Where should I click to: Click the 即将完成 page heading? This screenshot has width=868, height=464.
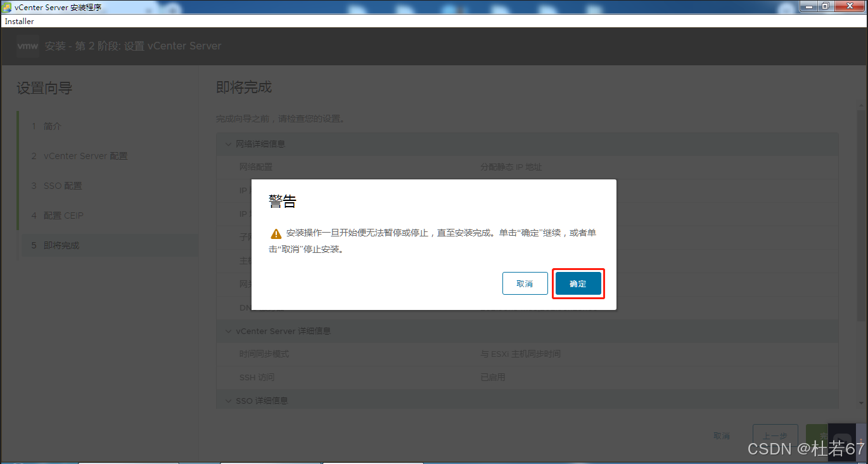pos(244,87)
